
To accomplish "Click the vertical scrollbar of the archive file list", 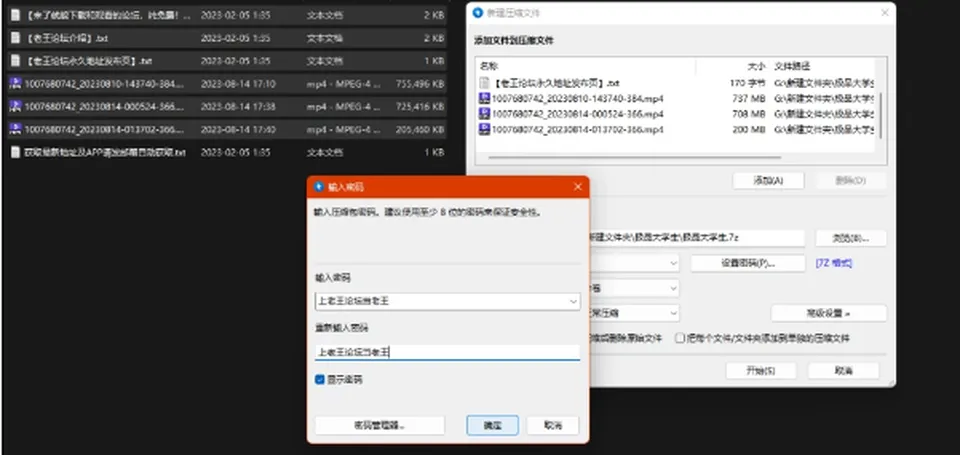I will point(880,115).
